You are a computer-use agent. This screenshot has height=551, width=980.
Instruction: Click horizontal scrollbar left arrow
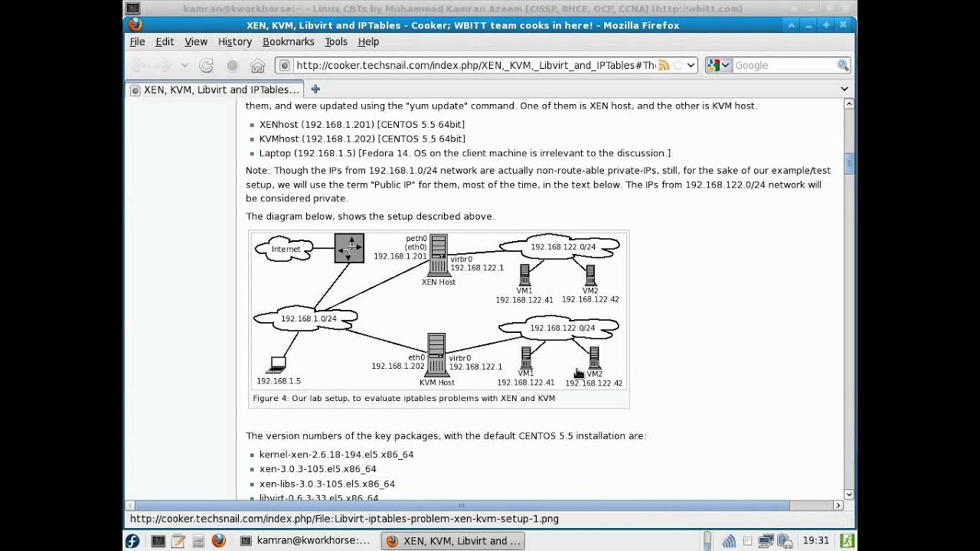[x=130, y=506]
